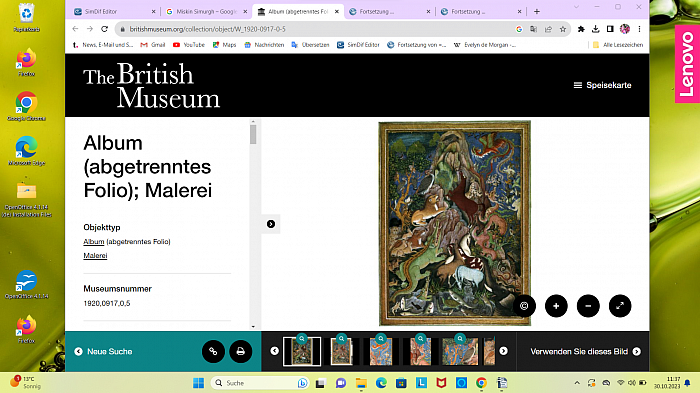Go back in browser history

pyautogui.click(x=75, y=29)
